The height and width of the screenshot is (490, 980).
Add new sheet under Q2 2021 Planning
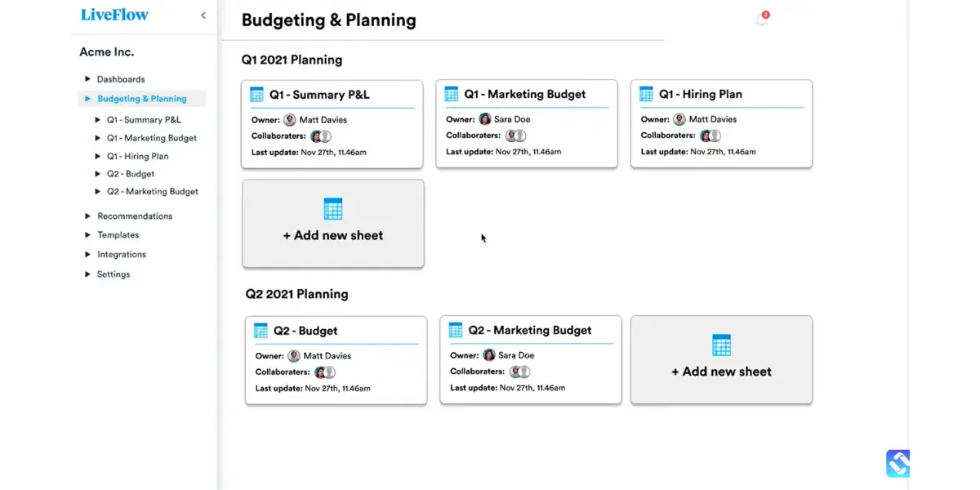(x=722, y=359)
